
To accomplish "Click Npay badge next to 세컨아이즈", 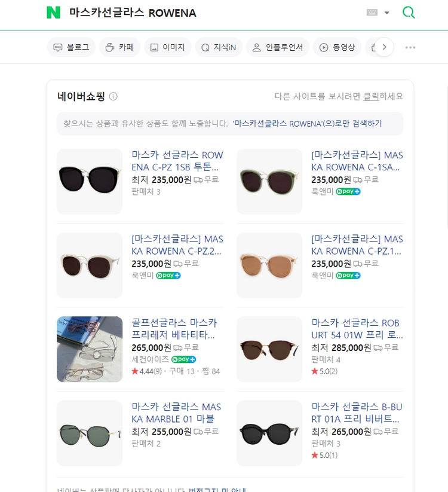I will 184,360.
